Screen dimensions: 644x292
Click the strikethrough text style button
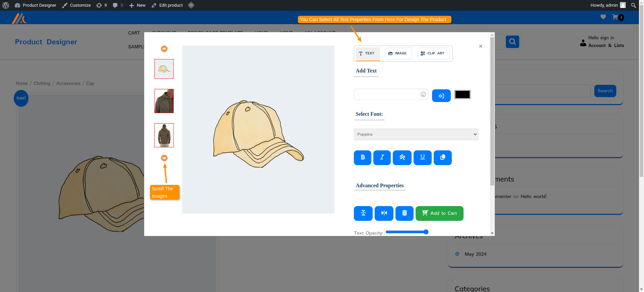(402, 157)
